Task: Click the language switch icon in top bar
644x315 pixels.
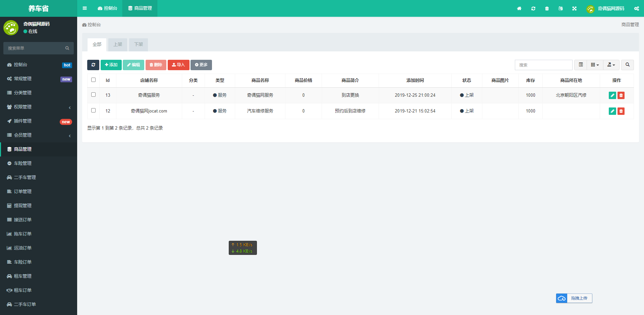Action: (560, 8)
